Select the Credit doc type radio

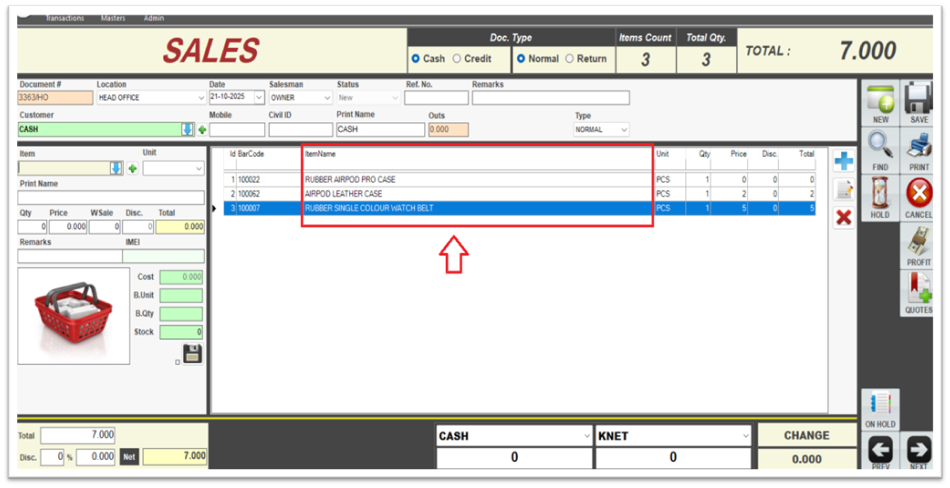(x=457, y=59)
